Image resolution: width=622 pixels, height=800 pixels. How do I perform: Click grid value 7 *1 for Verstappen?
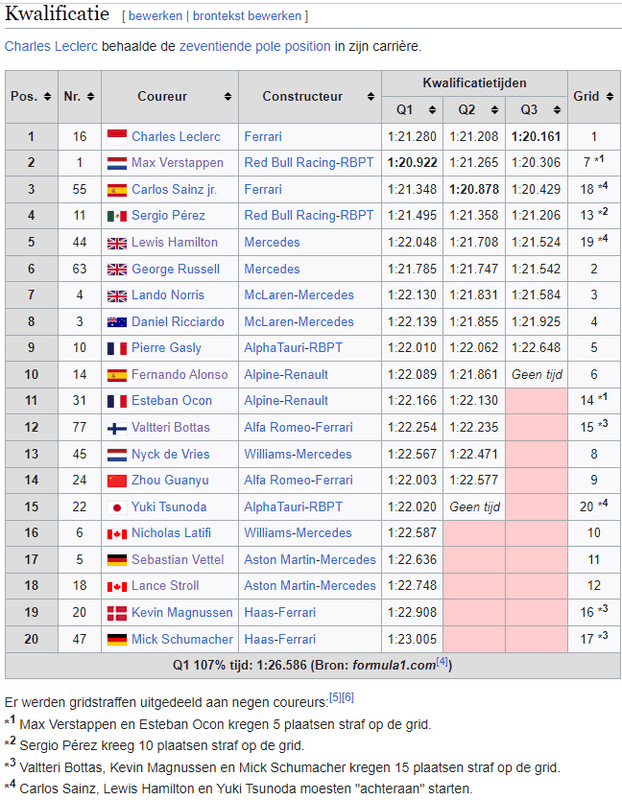(x=593, y=162)
